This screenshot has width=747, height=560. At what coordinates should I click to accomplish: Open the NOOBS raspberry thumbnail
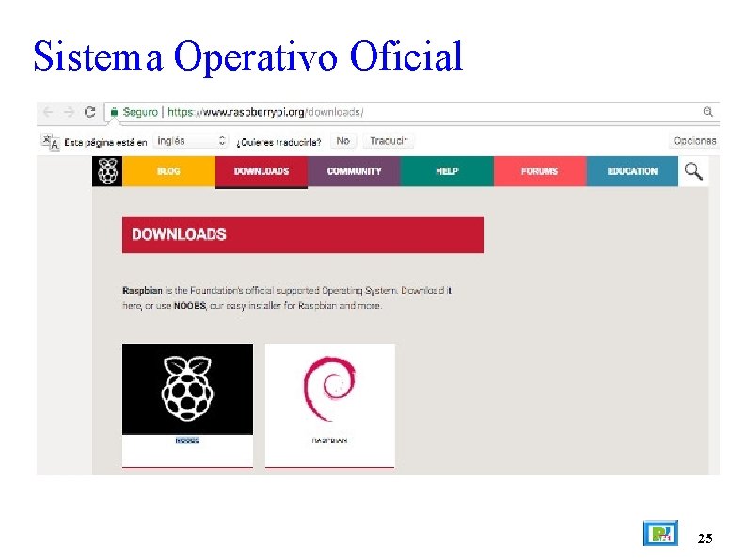click(188, 389)
